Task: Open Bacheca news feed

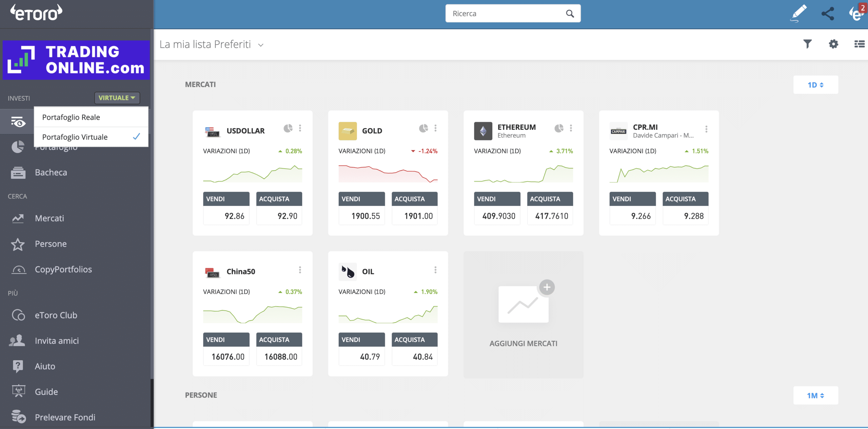Action: coord(51,172)
